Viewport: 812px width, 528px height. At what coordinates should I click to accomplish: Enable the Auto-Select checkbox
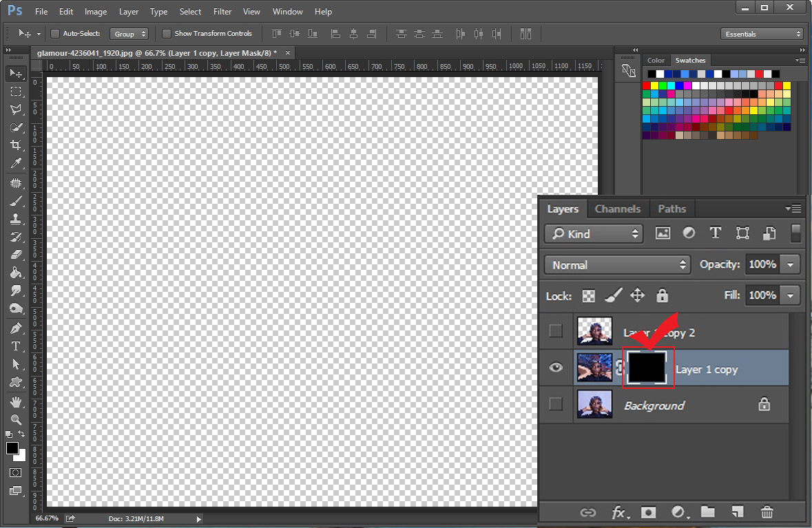tap(55, 34)
